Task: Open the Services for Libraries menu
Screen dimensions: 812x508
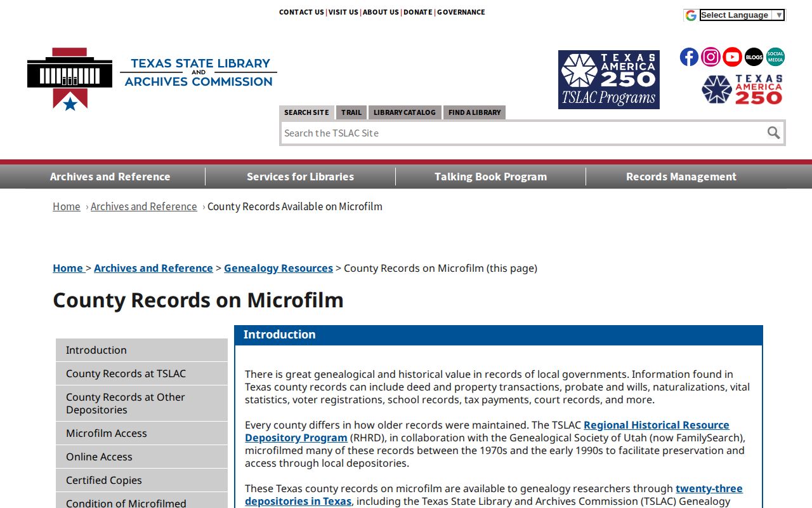Action: 301,177
